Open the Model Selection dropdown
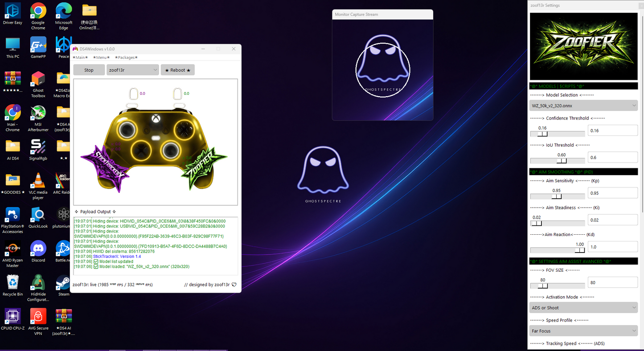Screen dimensions: 644x351 [x=583, y=106]
